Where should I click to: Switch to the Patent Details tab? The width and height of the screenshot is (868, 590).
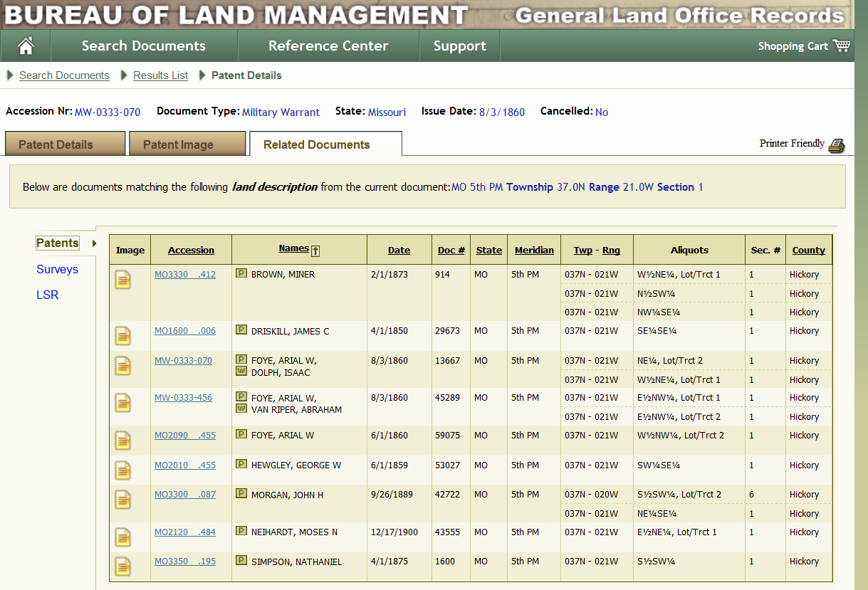[65, 144]
